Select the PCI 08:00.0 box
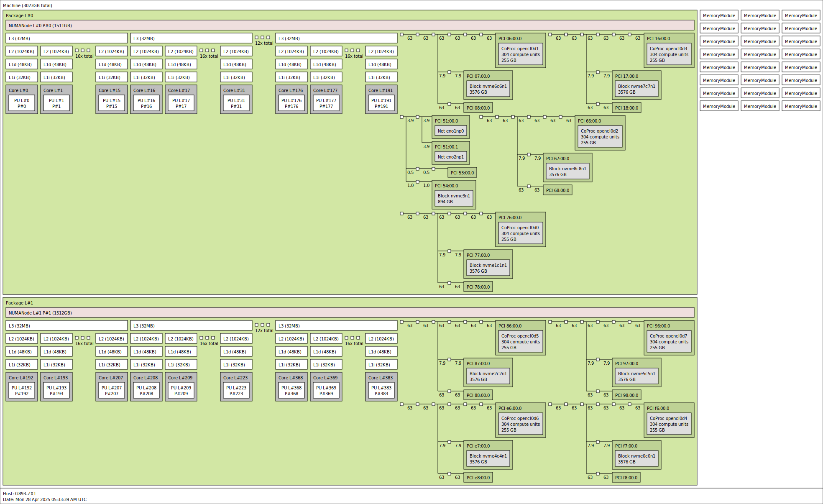This screenshot has height=504, width=823. click(478, 108)
